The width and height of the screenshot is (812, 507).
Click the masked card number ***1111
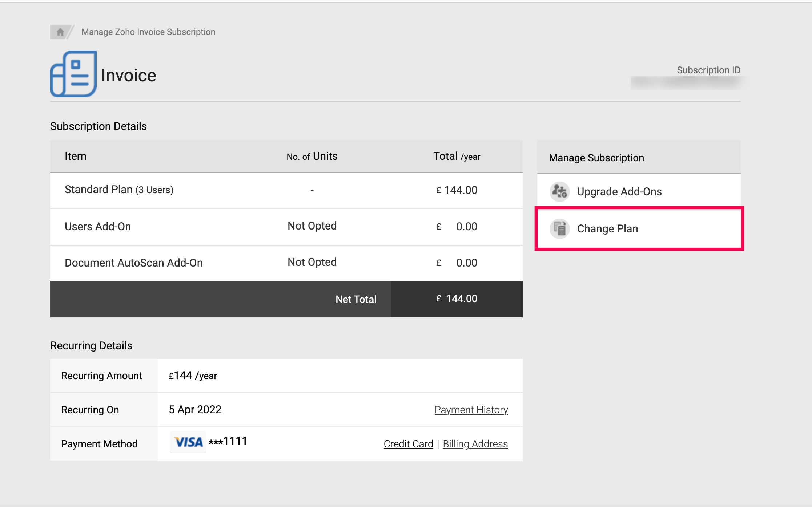click(x=228, y=441)
